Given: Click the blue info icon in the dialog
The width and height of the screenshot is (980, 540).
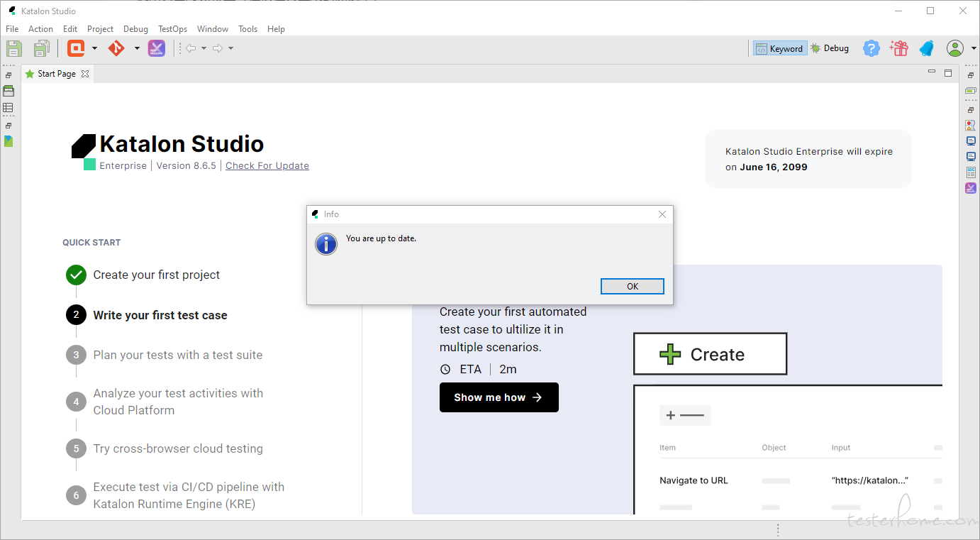Looking at the screenshot, I should (x=326, y=244).
